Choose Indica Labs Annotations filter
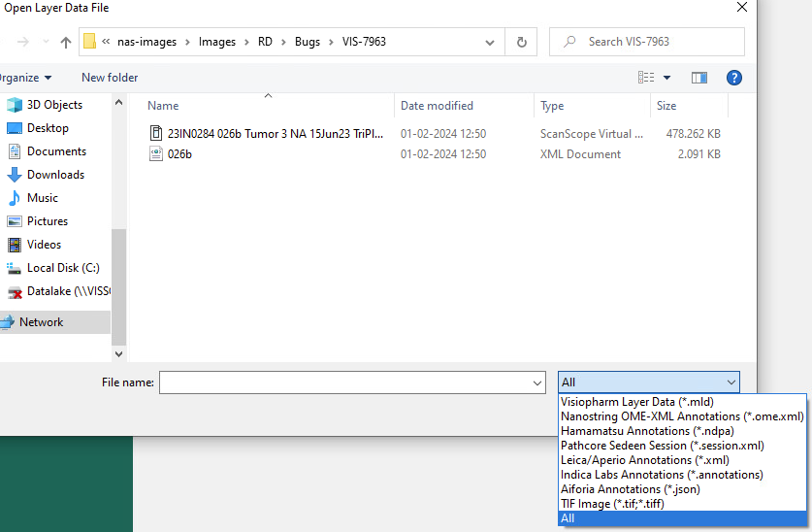The image size is (812, 532). [683, 475]
